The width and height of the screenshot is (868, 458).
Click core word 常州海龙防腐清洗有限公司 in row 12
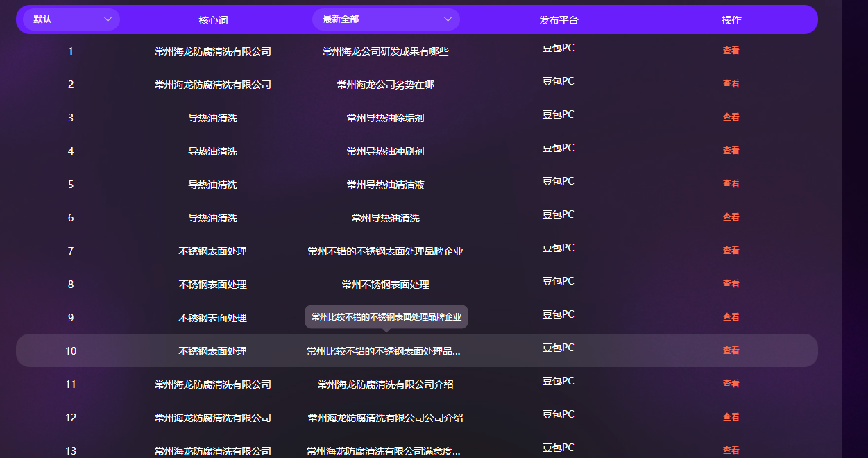213,418
